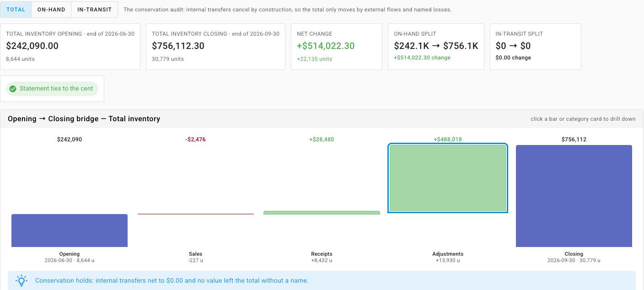
Task: Open the Total Inventory Opening card
Action: pos(70,47)
